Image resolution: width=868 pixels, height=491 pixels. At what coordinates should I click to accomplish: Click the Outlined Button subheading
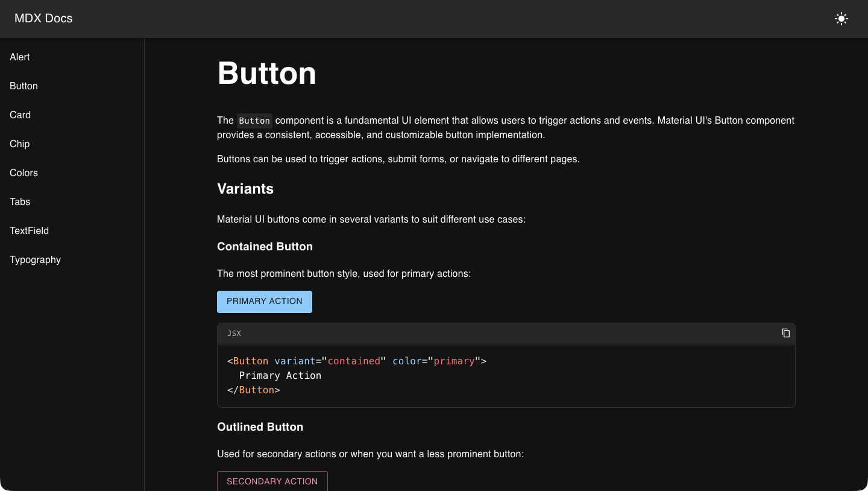click(260, 426)
